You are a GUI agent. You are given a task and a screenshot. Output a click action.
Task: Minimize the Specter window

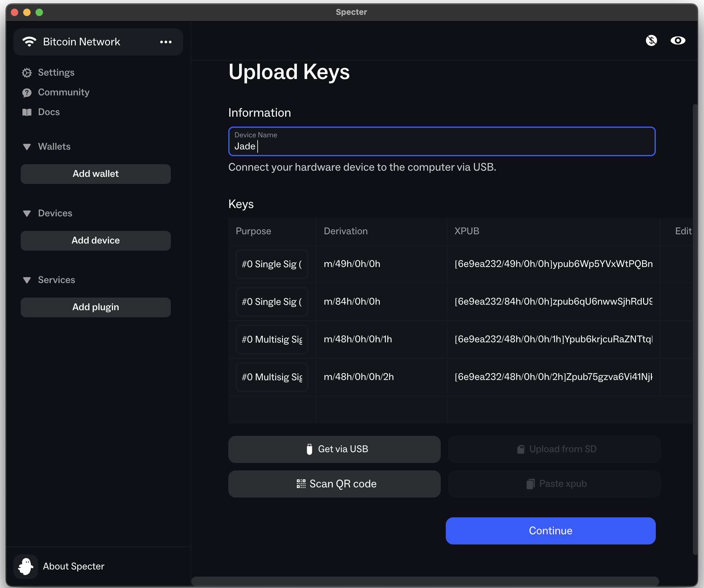click(27, 12)
